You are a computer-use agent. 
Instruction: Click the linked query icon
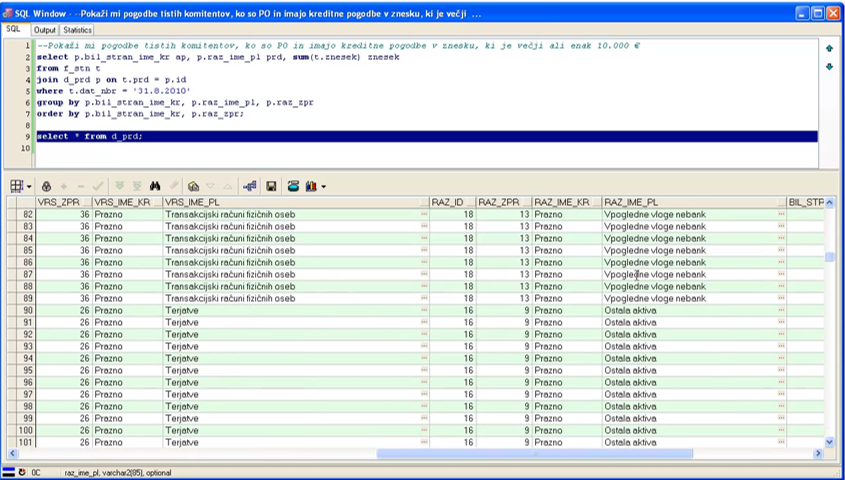click(249, 186)
